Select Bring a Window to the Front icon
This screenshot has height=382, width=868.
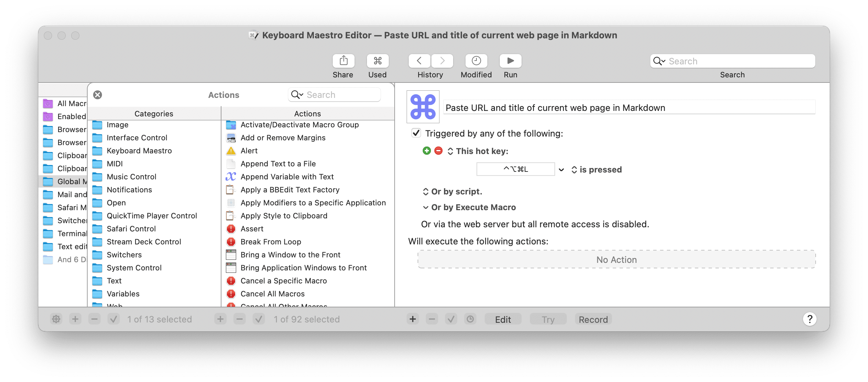231,255
